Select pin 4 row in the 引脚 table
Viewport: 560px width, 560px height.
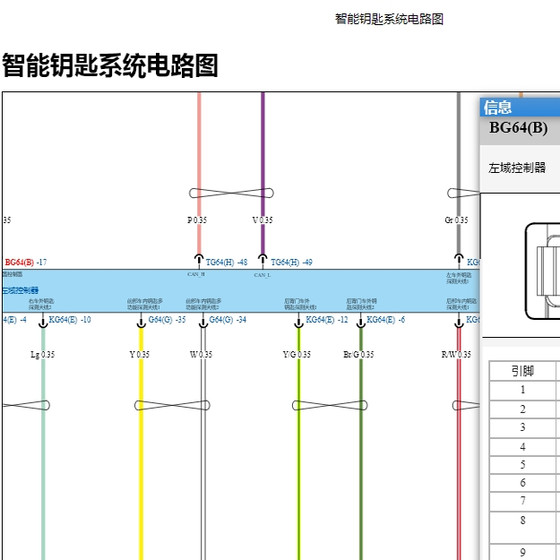click(x=524, y=447)
